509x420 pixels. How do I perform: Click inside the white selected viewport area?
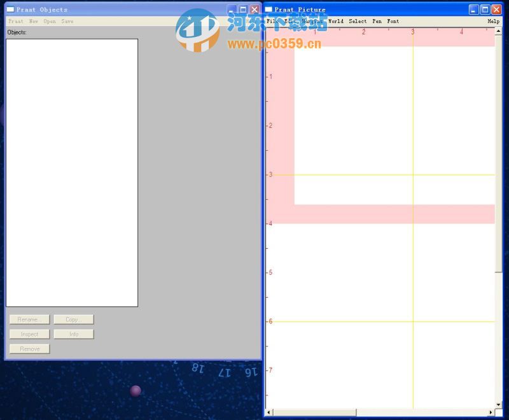(x=394, y=125)
